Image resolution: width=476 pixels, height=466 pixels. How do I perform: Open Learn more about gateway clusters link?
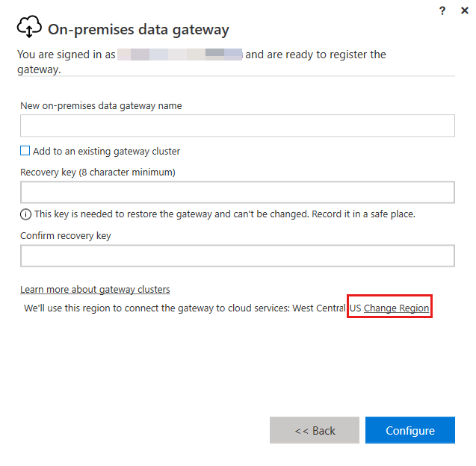tap(95, 290)
